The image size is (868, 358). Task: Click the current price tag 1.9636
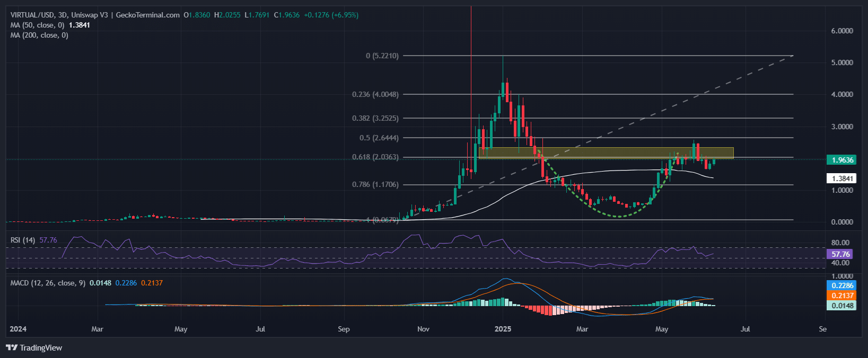[842, 160]
